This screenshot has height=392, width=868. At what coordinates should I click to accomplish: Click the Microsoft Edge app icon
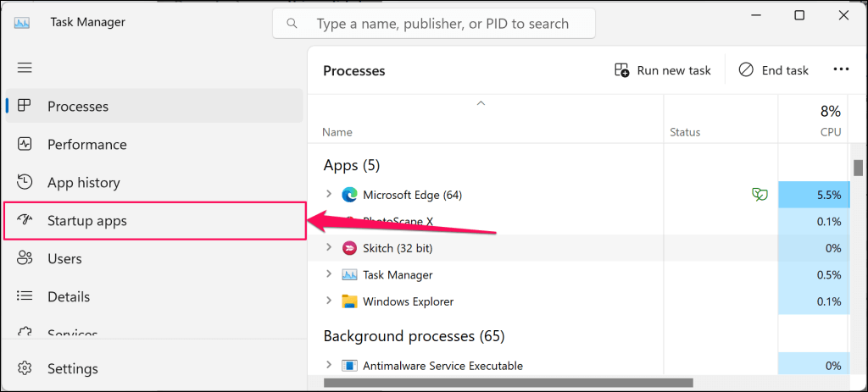pyautogui.click(x=349, y=195)
